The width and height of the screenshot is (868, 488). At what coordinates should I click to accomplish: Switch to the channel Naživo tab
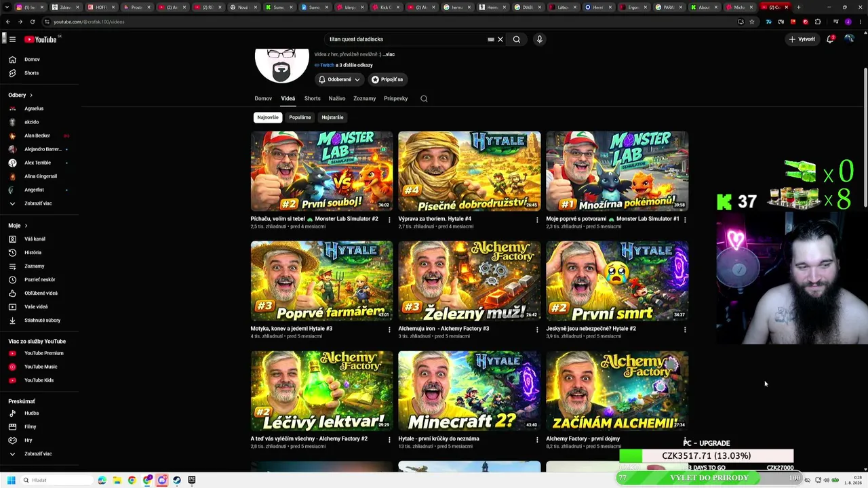pos(337,98)
